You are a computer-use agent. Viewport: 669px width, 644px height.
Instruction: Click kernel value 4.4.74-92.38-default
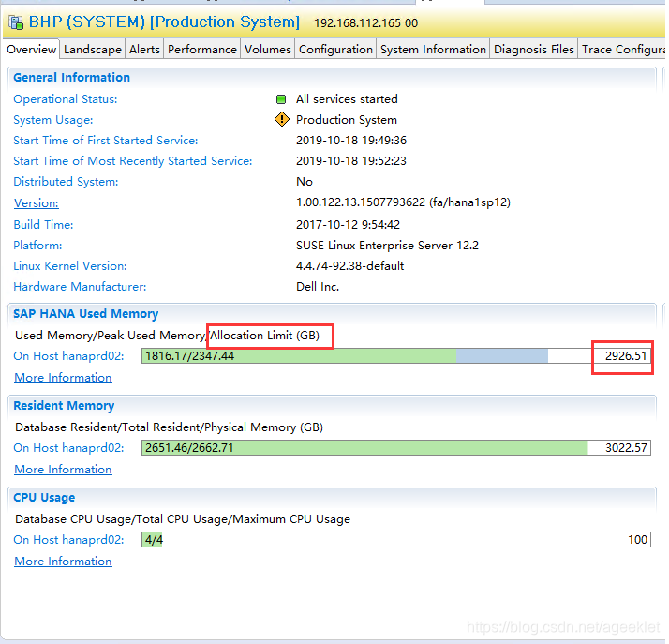349,266
